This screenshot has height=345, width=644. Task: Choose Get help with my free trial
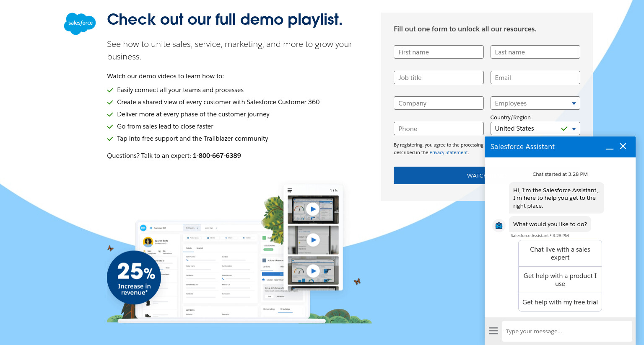560,302
